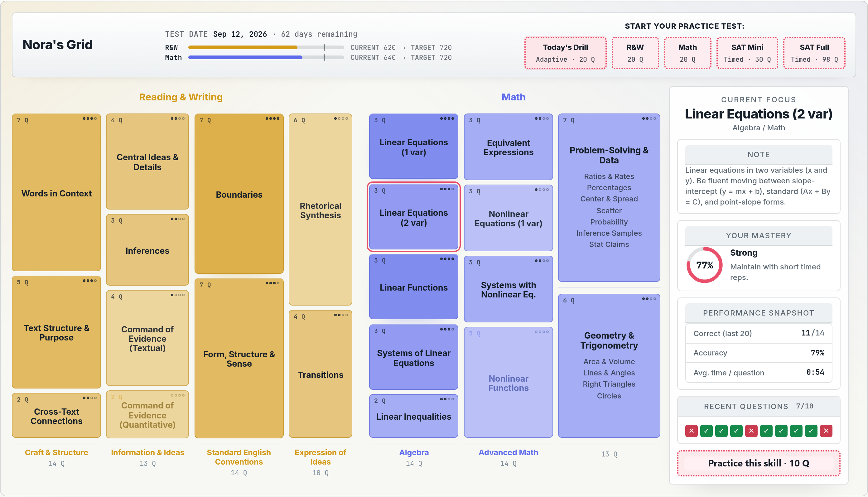The width and height of the screenshot is (868, 497).
Task: Click mastery dots on Geometry & Trigonometry
Action: (x=649, y=299)
